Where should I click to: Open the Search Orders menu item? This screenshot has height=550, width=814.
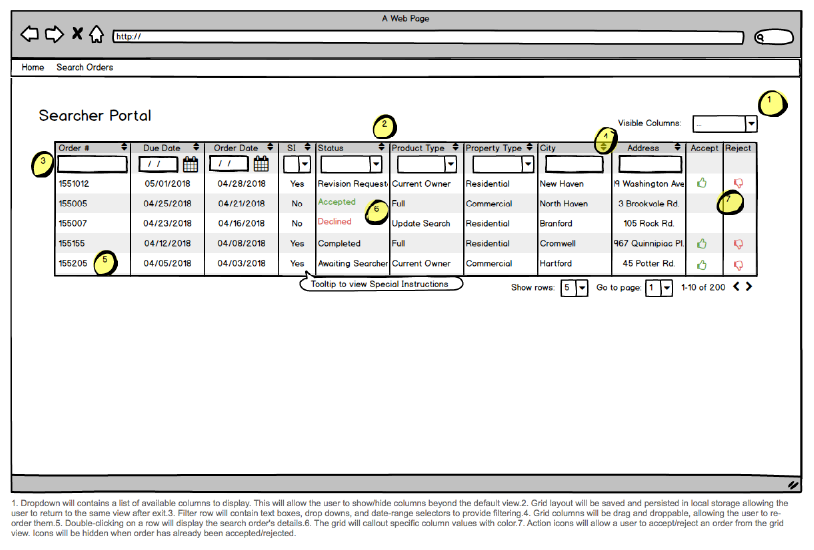(x=85, y=67)
